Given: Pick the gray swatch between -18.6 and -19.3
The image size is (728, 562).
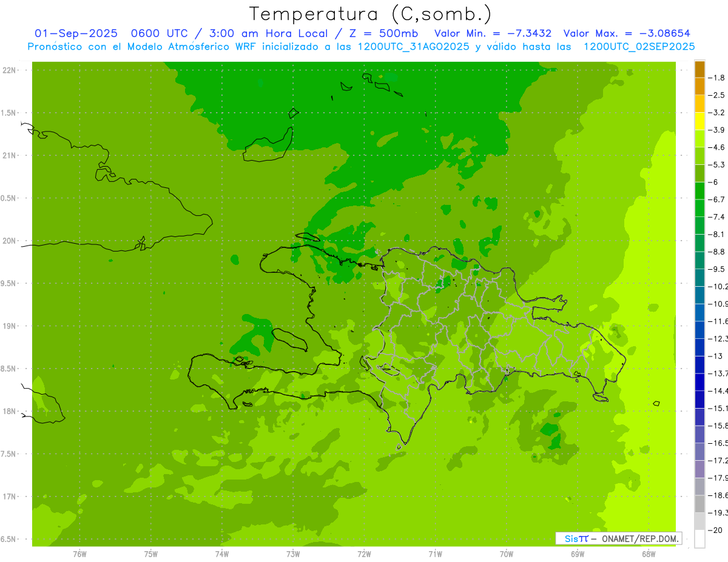Looking at the screenshot, I should 700,504.
